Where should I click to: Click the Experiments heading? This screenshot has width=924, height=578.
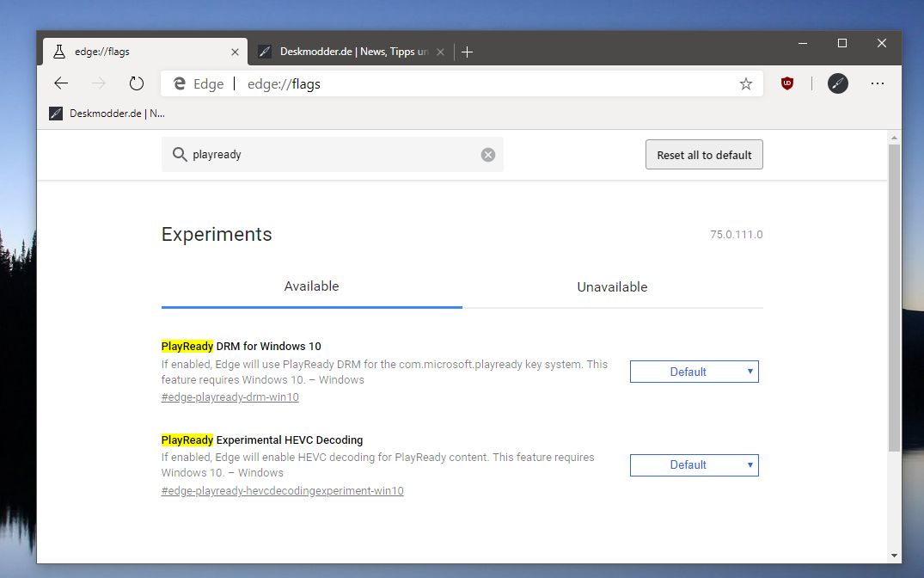217,234
